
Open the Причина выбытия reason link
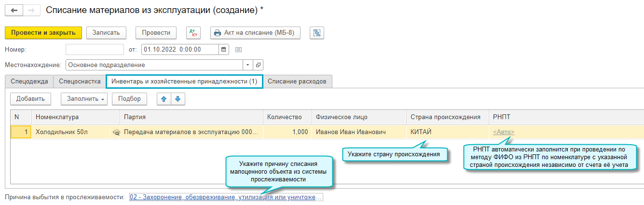[x=226, y=198]
